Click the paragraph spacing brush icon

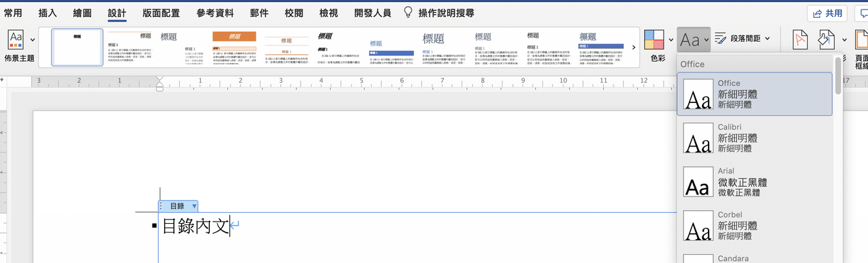[721, 39]
